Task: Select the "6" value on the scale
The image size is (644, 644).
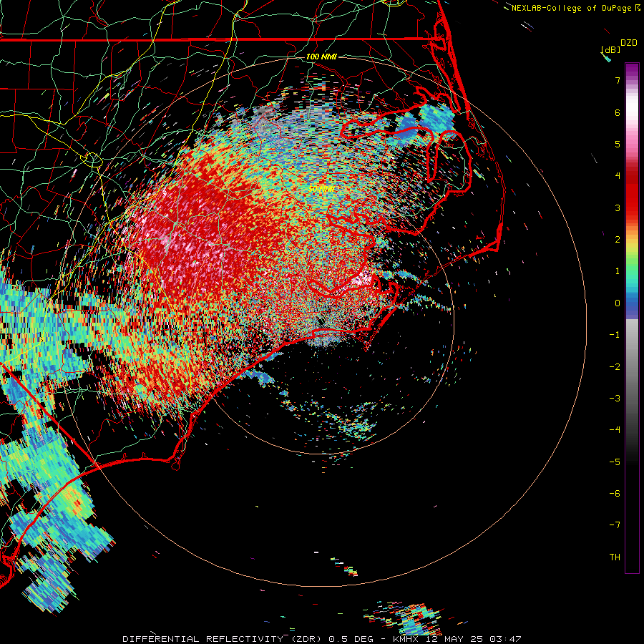Action: coord(618,112)
